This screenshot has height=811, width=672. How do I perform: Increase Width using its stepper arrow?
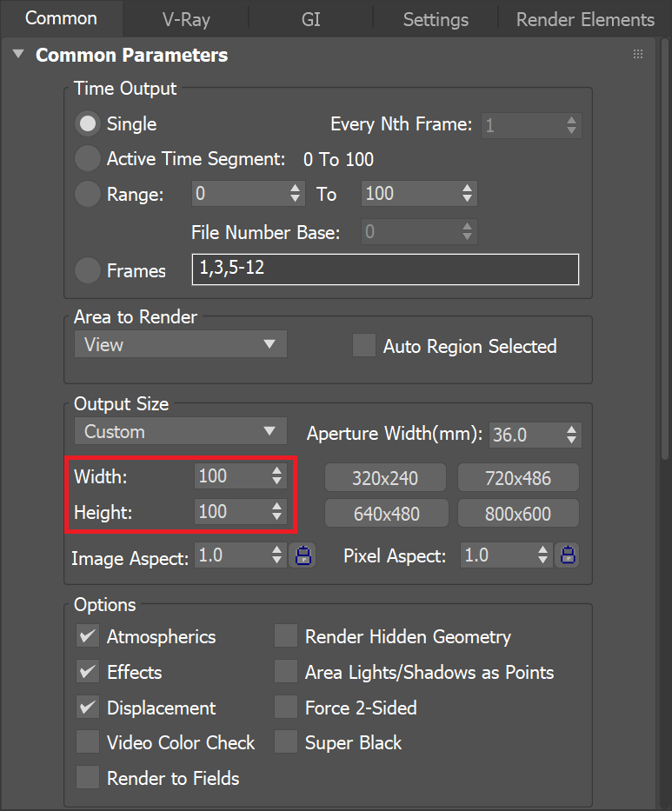[x=276, y=471]
